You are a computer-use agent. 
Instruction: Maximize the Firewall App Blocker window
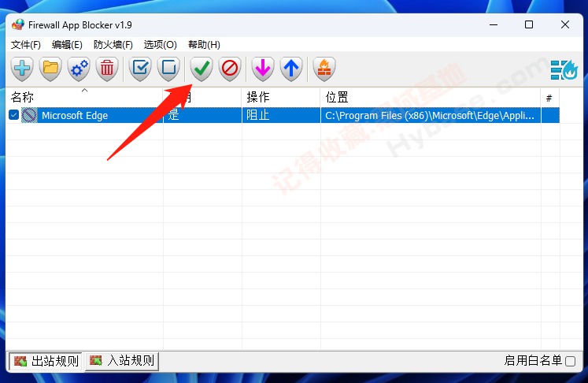pos(529,24)
